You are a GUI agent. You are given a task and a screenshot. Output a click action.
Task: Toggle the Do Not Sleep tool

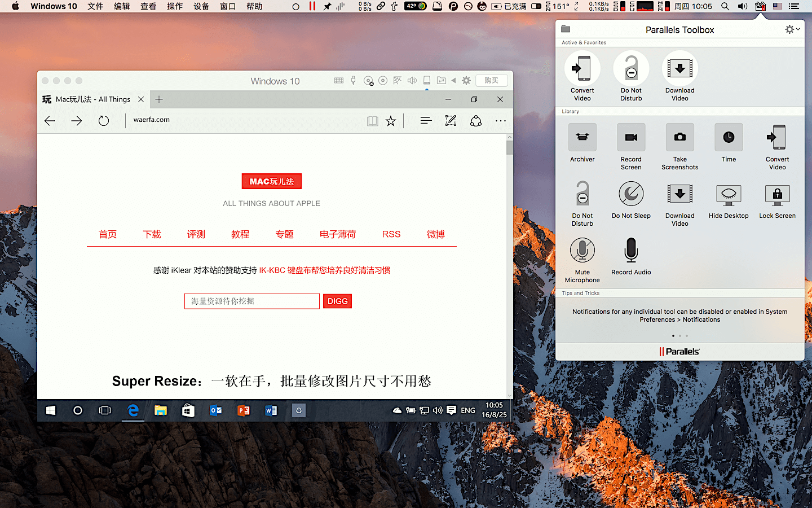coord(631,199)
